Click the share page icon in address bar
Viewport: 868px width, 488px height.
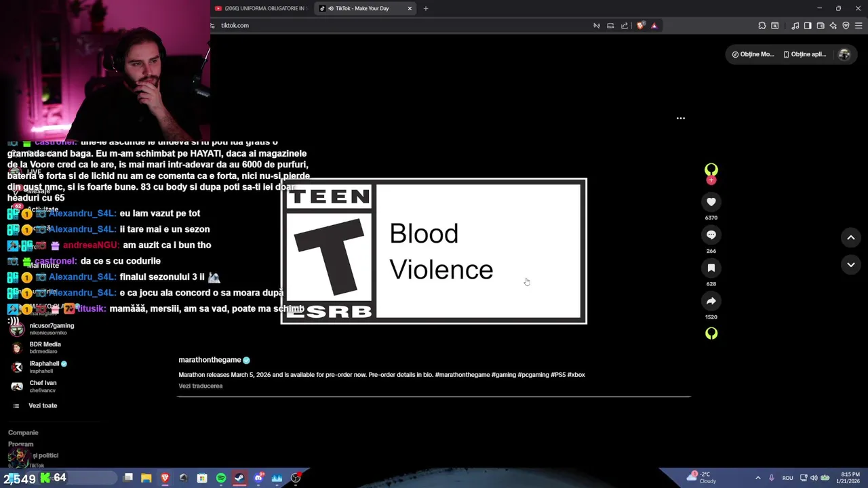[625, 25]
